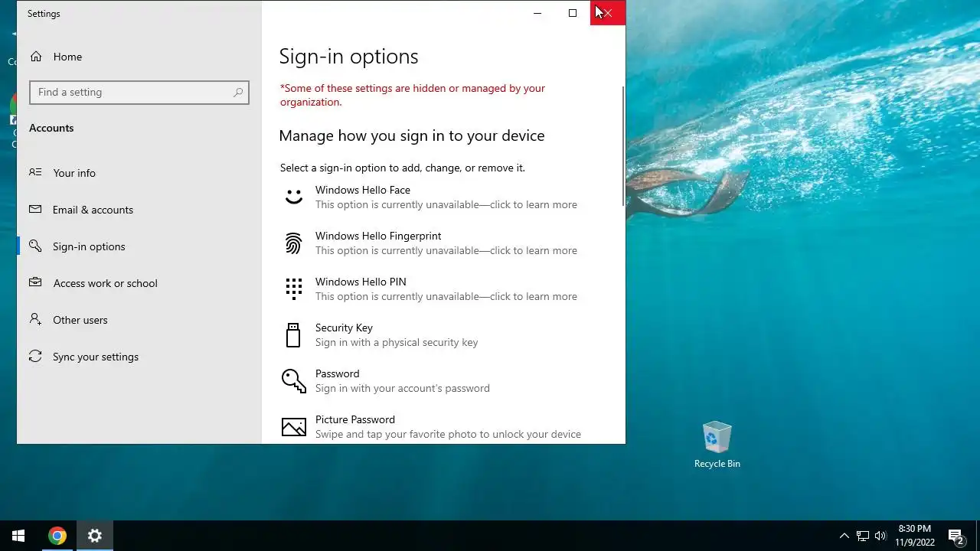Screen dimensions: 980x551
Task: Open the Windows Start menu
Action: (x=18, y=536)
